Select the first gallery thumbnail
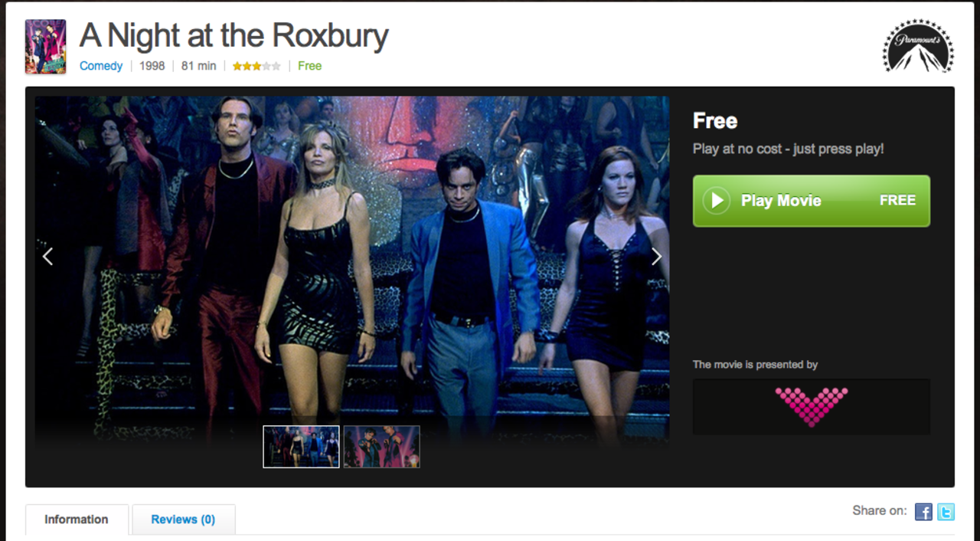 coord(301,447)
